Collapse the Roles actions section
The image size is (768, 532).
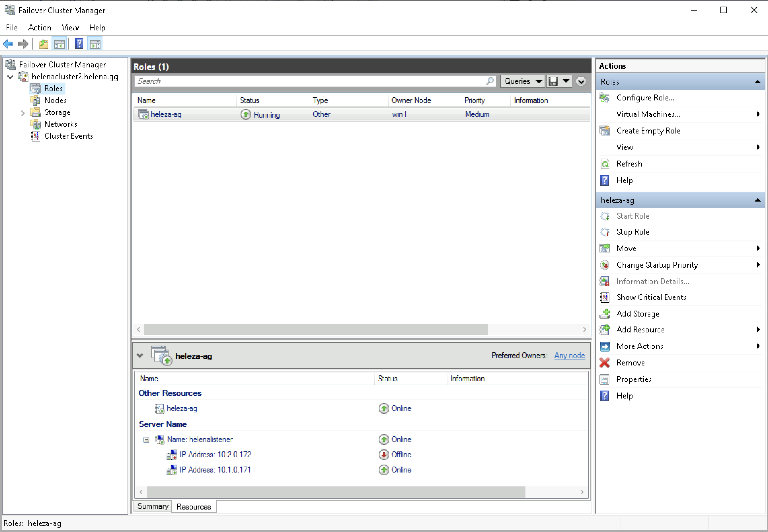click(x=757, y=82)
